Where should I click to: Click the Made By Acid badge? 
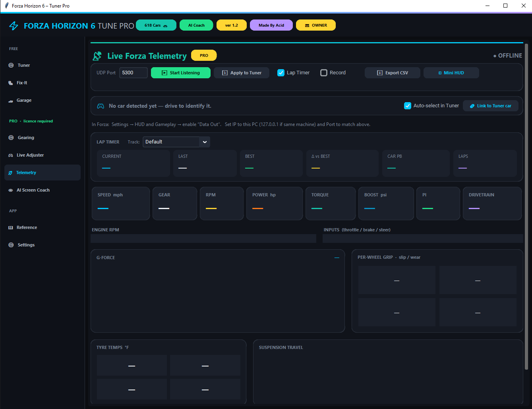(x=271, y=25)
